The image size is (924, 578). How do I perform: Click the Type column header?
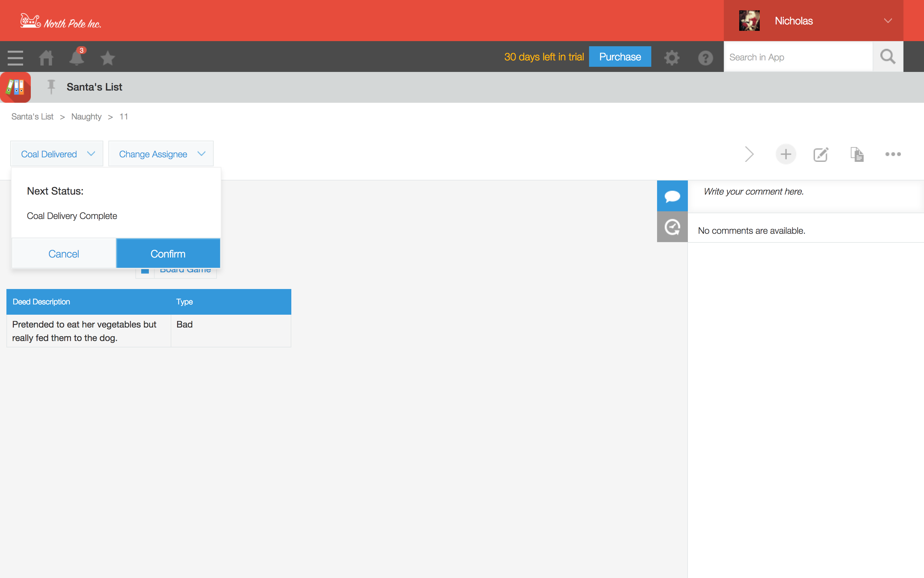pyautogui.click(x=231, y=302)
